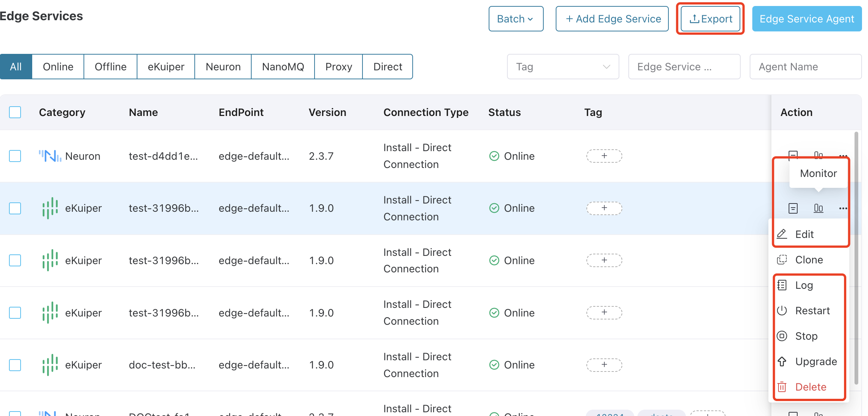Image resolution: width=868 pixels, height=416 pixels.
Task: Focus the Agent Name search field
Action: coord(805,67)
